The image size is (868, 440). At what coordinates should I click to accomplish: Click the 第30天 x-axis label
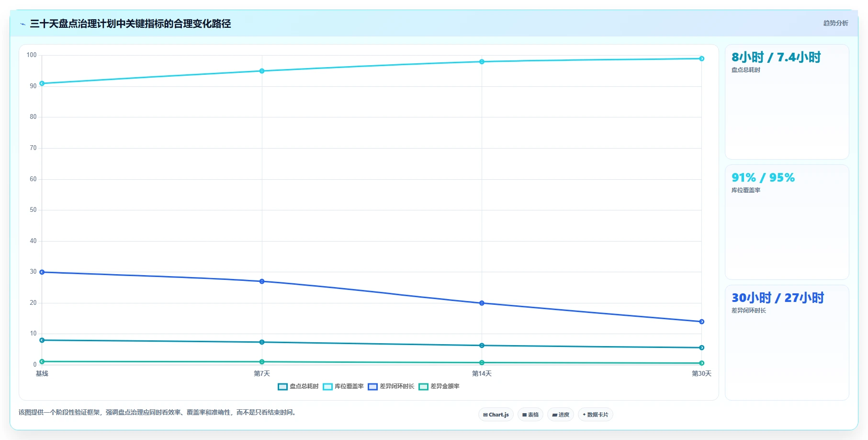pos(701,373)
